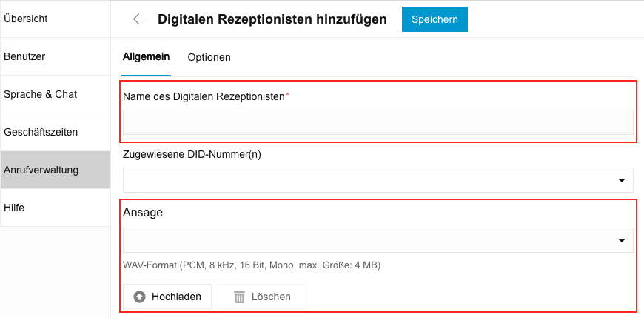Switch to the Optionen tab

tap(209, 57)
